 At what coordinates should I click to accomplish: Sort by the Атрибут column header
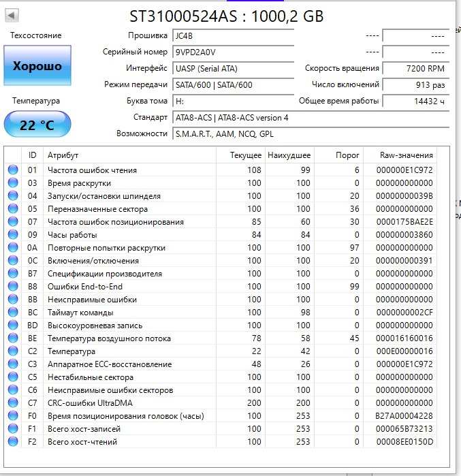pos(129,155)
